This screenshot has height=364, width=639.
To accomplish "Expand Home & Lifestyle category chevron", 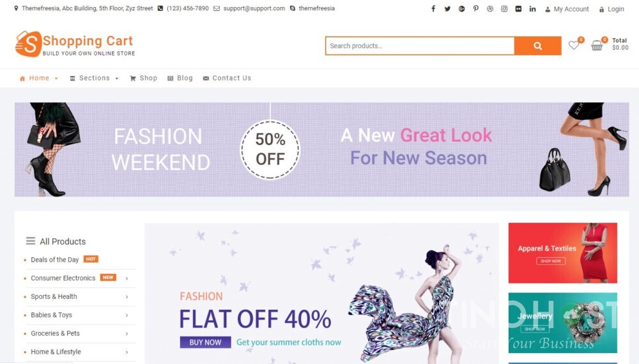I will (x=127, y=352).
